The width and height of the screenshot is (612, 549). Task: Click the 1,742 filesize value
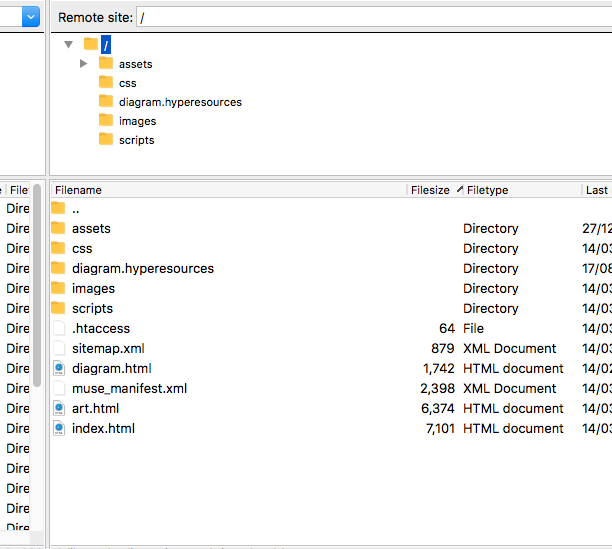pyautogui.click(x=439, y=368)
